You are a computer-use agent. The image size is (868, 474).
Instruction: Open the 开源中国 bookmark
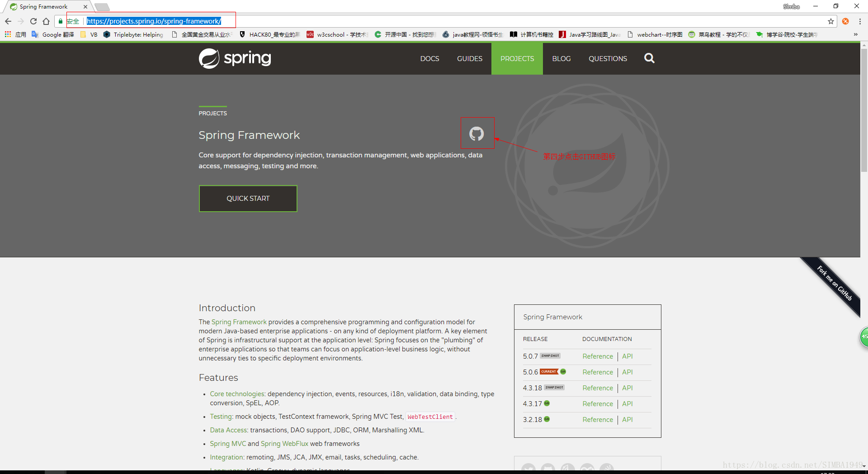(405, 34)
